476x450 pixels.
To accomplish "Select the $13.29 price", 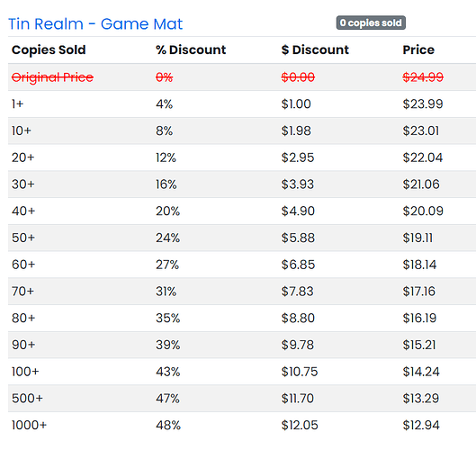I will (421, 398).
